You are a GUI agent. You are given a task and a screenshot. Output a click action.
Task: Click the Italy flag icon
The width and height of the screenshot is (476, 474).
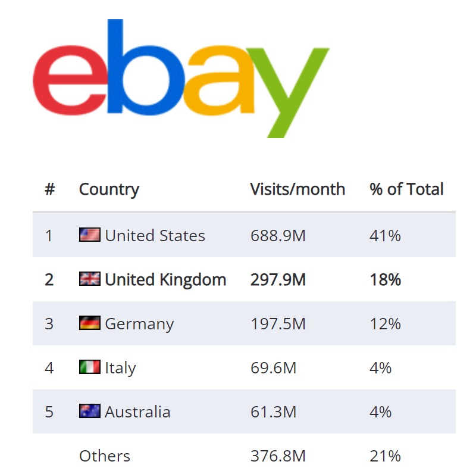click(90, 367)
